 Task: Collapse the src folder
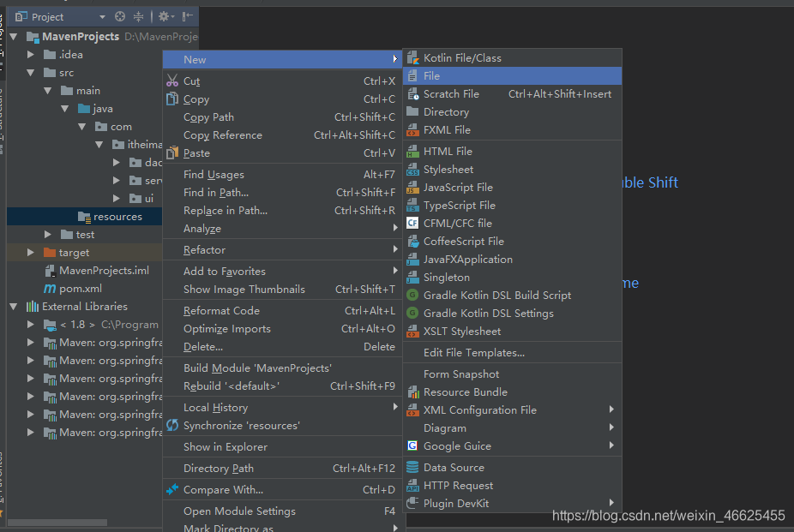[x=30, y=72]
